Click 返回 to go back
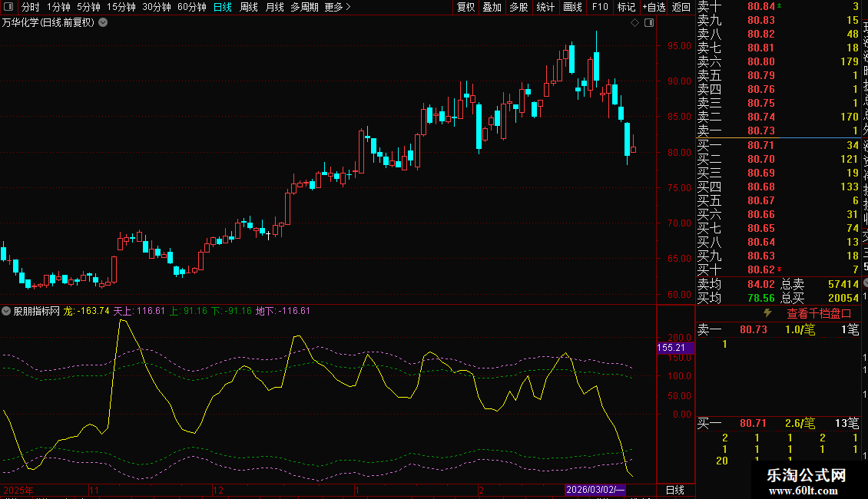 [681, 7]
